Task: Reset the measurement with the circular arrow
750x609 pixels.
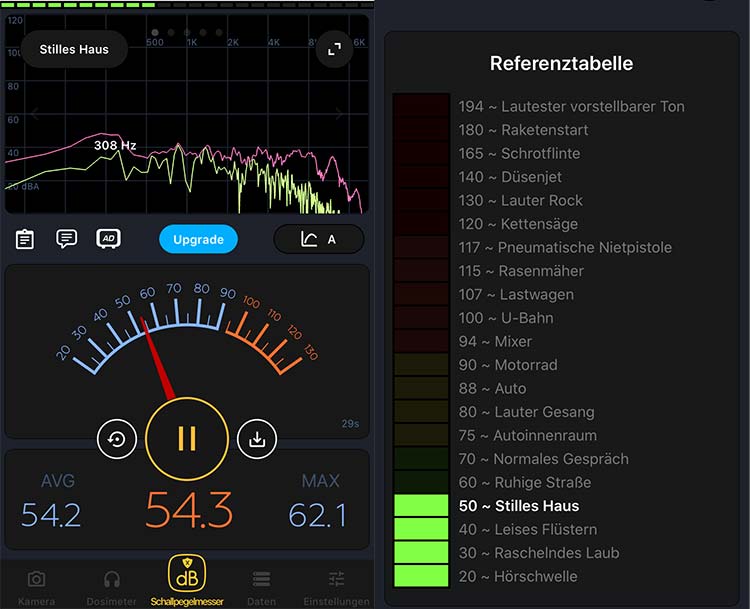Action: [x=117, y=439]
